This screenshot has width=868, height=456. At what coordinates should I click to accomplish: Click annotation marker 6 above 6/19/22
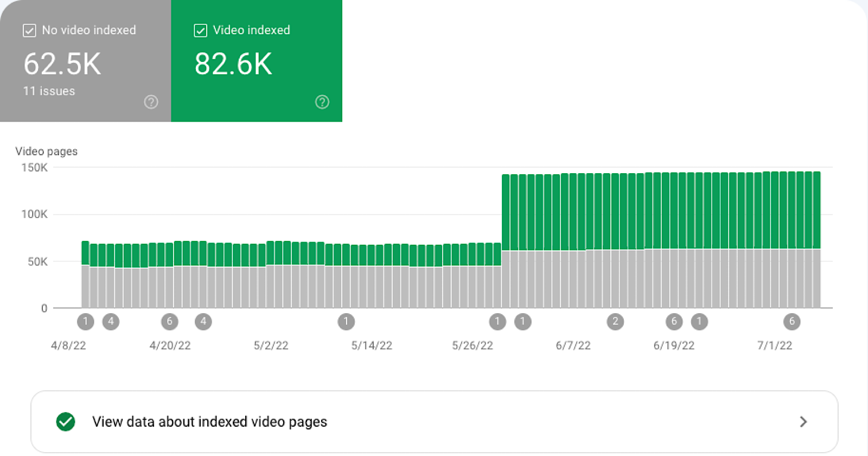click(x=674, y=321)
